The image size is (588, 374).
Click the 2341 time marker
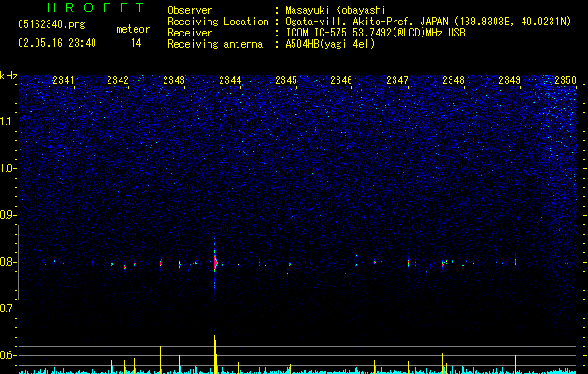[63, 80]
